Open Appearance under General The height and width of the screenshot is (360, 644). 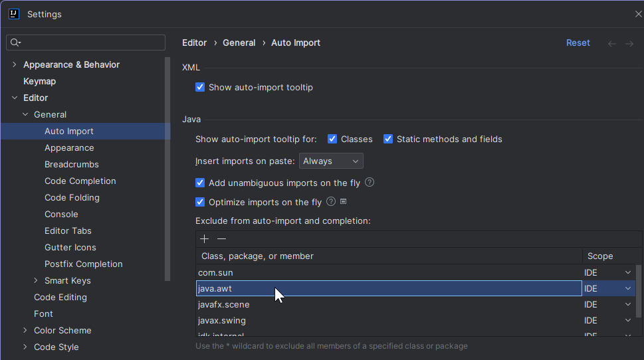point(69,147)
